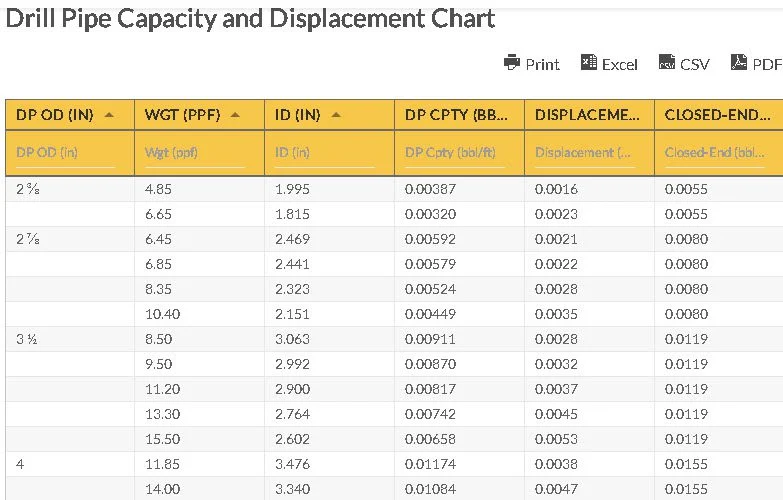Click ID value 2.469
This screenshot has width=783, height=500.
coord(292,239)
